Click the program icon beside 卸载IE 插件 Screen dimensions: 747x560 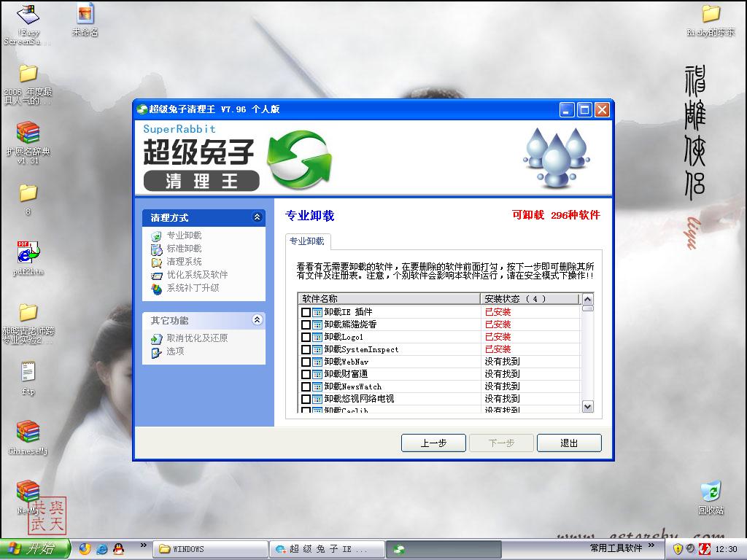(x=317, y=312)
